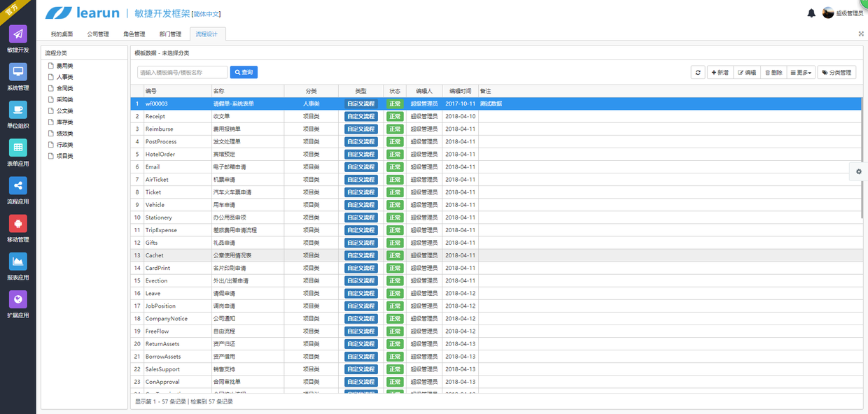Viewport: 868px width, 414px height.
Task: Open the 简体中文 language selector
Action: tap(206, 14)
